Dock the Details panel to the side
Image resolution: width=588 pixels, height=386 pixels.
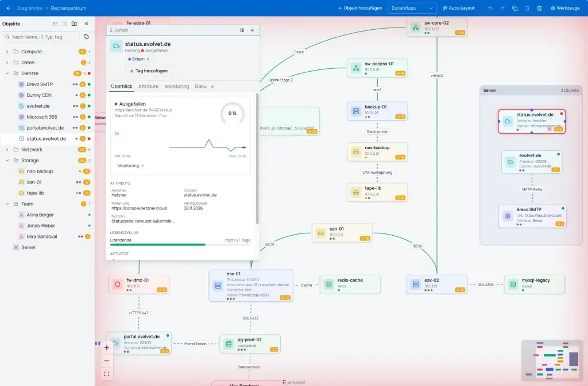242,30
